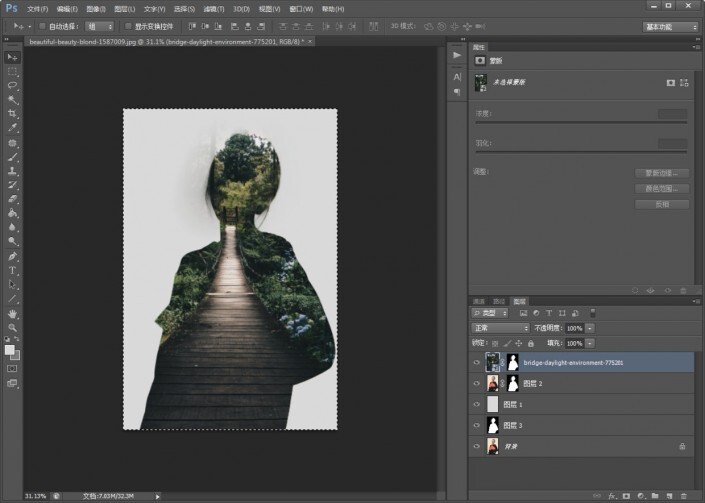Open the blend mode 正常 dropdown
This screenshot has width=705, height=503.
pos(501,328)
